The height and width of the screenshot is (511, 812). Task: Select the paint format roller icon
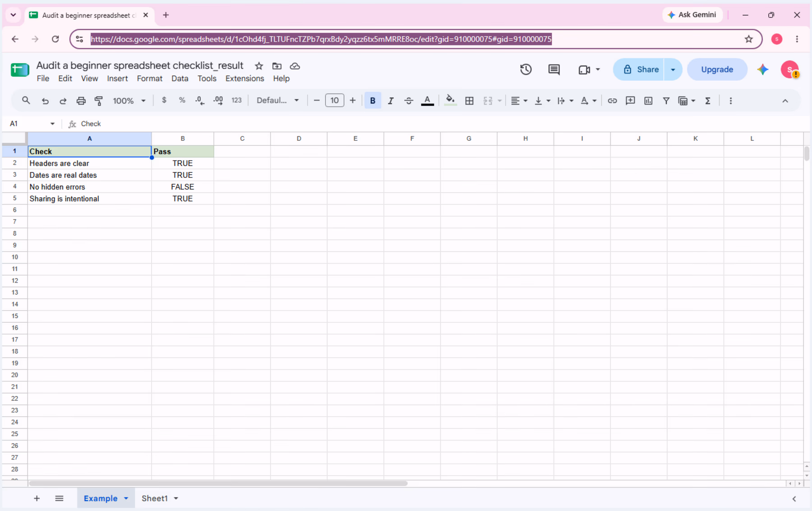pos(99,101)
